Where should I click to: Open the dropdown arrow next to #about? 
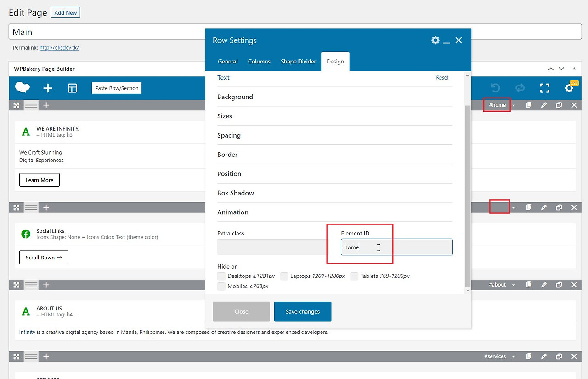(x=514, y=285)
